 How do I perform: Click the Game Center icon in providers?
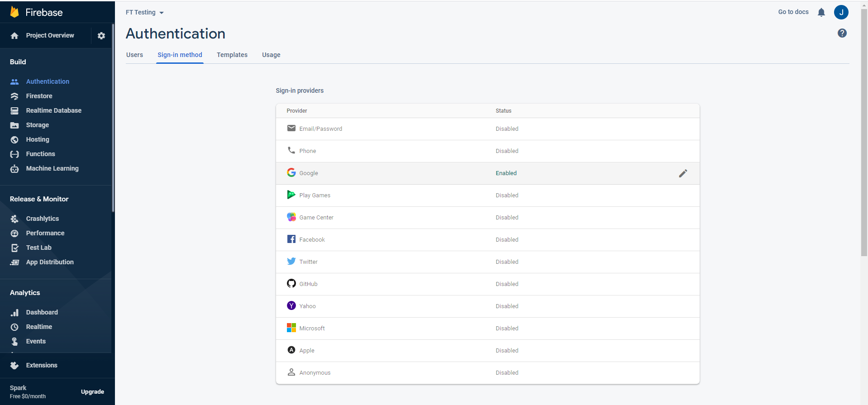coord(291,217)
